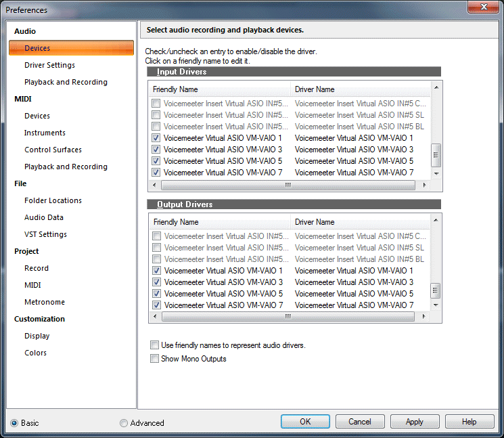Open Project MIDI page
Viewport: 504px width, 438px height.
(32, 285)
